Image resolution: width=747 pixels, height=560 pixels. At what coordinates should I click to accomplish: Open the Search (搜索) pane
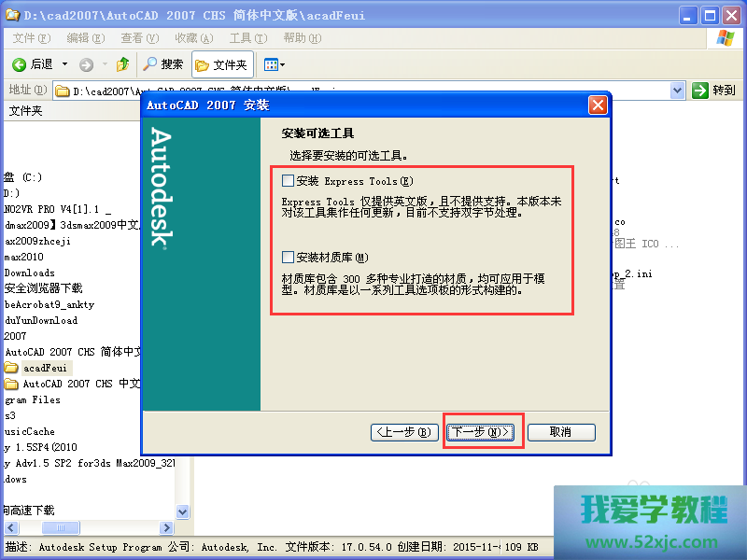point(163,64)
